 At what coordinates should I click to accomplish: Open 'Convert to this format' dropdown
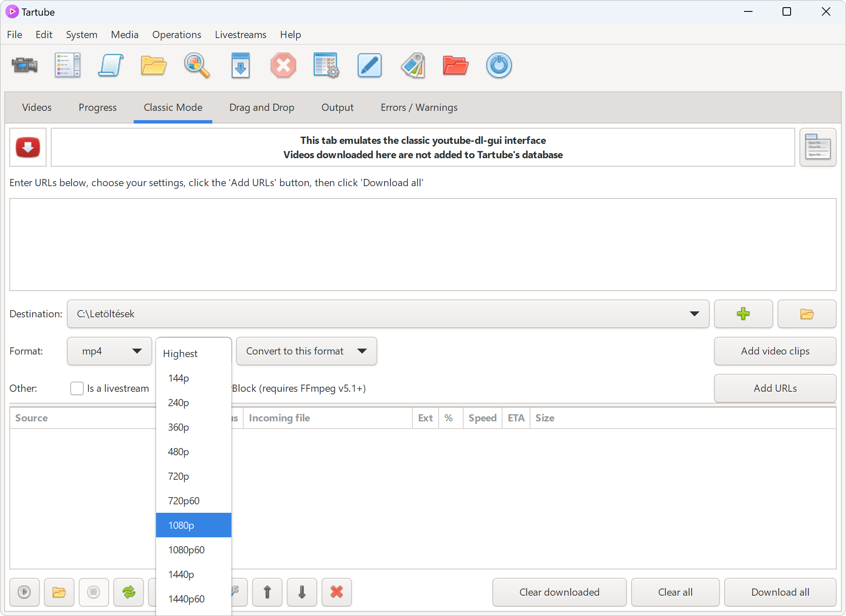tap(307, 351)
